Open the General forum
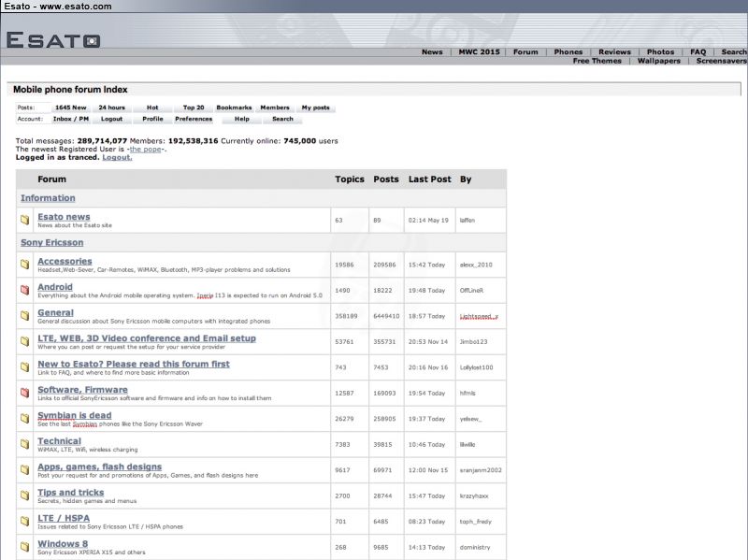Image resolution: width=748 pixels, height=560 pixels. pos(55,312)
